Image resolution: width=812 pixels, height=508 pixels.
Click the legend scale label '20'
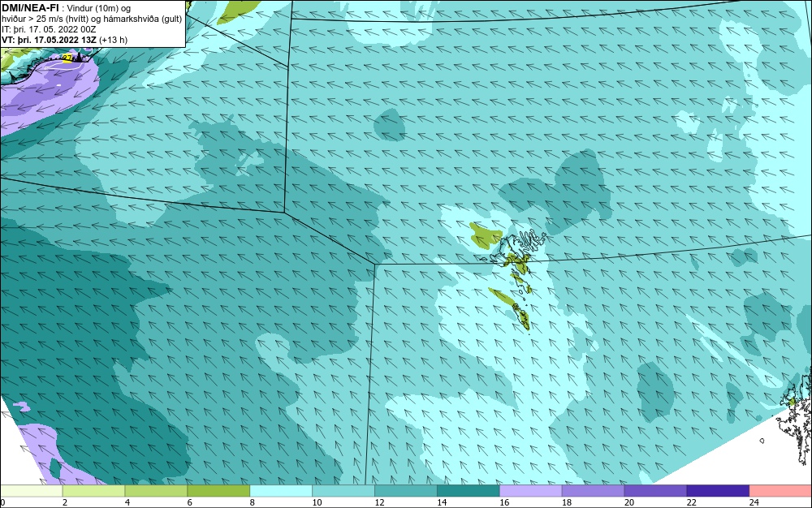(628, 502)
